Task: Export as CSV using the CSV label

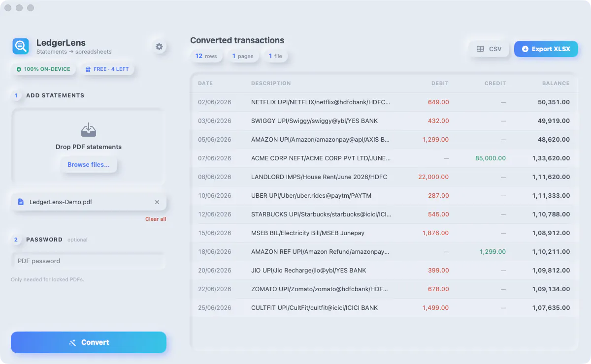Action: pos(495,49)
